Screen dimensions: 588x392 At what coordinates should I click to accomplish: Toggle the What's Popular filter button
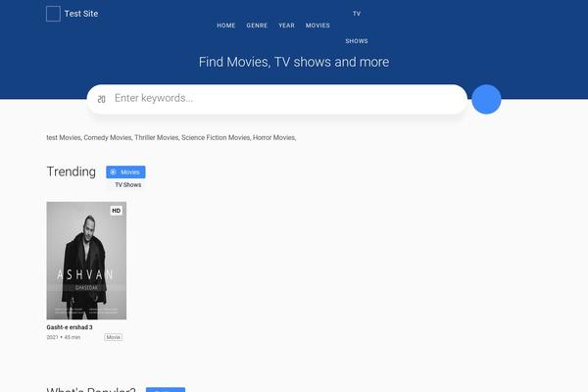coord(165,390)
